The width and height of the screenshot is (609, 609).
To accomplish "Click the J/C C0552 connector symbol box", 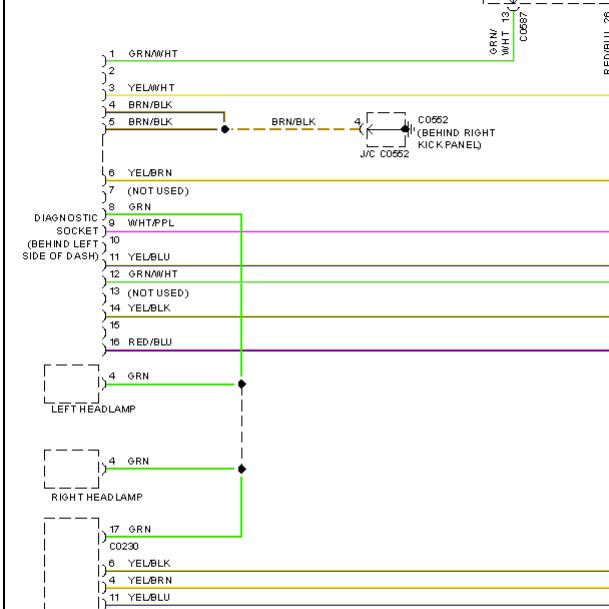I will click(x=386, y=129).
